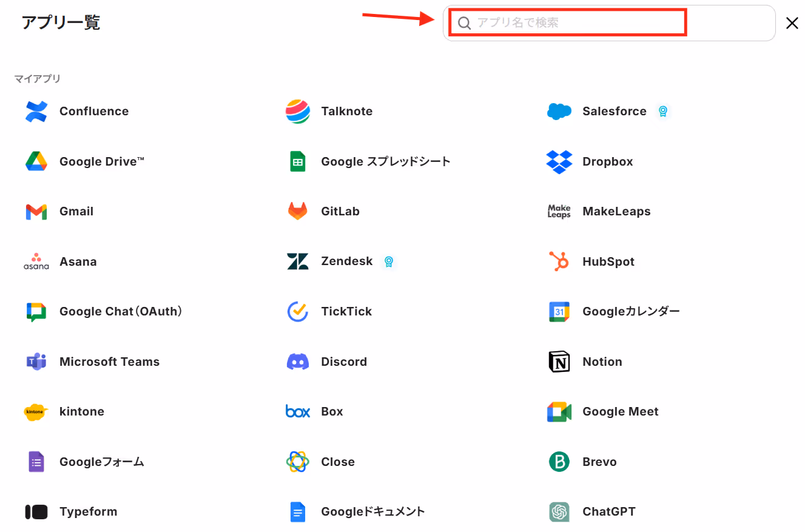Select the Googleカレンダー label
The height and width of the screenshot is (532, 805).
click(632, 312)
